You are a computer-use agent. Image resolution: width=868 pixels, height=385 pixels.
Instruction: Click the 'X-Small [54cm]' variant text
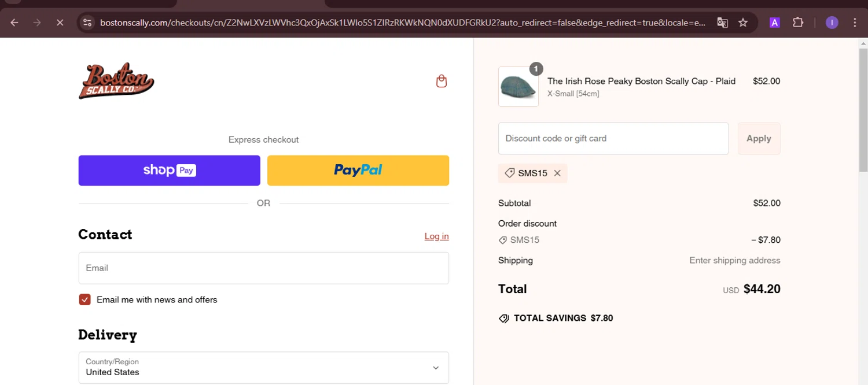click(x=573, y=94)
